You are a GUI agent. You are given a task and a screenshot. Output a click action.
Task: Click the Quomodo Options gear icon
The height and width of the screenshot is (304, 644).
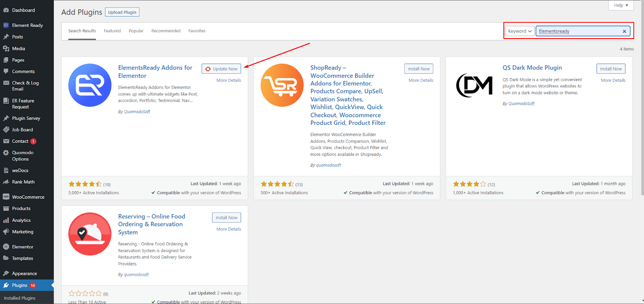(x=6, y=153)
